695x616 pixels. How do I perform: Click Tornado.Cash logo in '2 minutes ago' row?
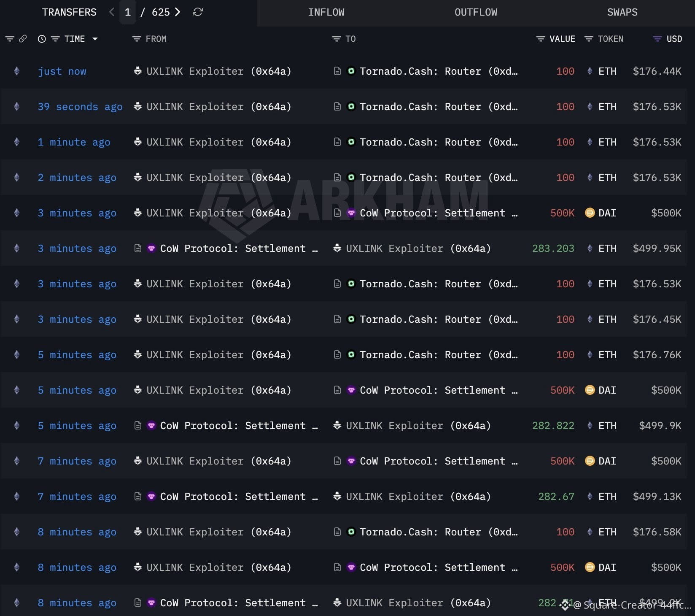[351, 177]
